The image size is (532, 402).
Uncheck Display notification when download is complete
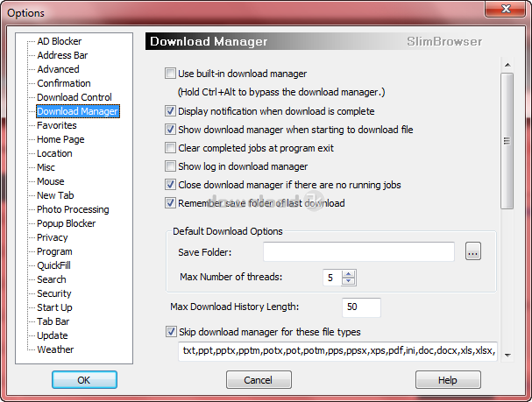pyautogui.click(x=171, y=111)
